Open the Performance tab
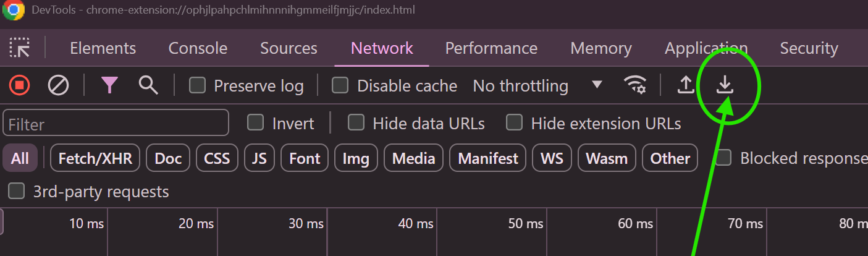This screenshot has height=256, width=868. tap(491, 48)
